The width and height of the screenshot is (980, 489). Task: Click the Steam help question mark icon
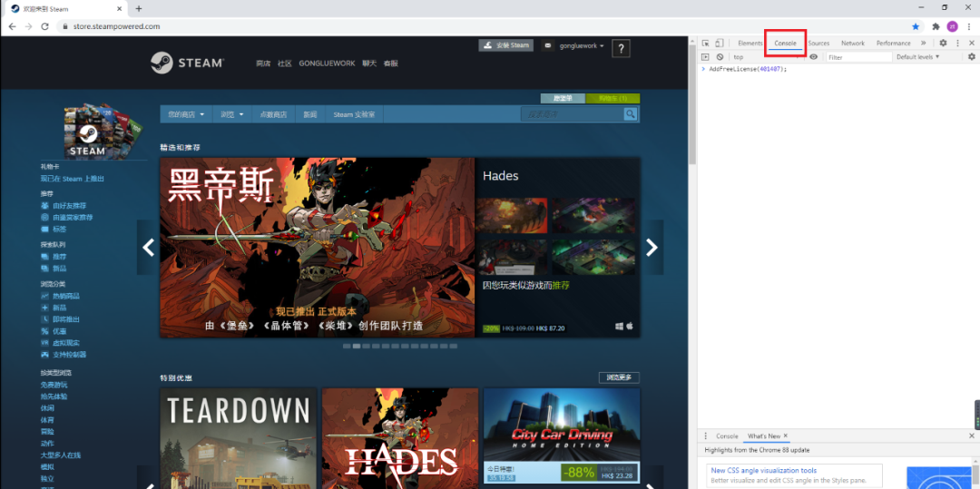point(621,48)
